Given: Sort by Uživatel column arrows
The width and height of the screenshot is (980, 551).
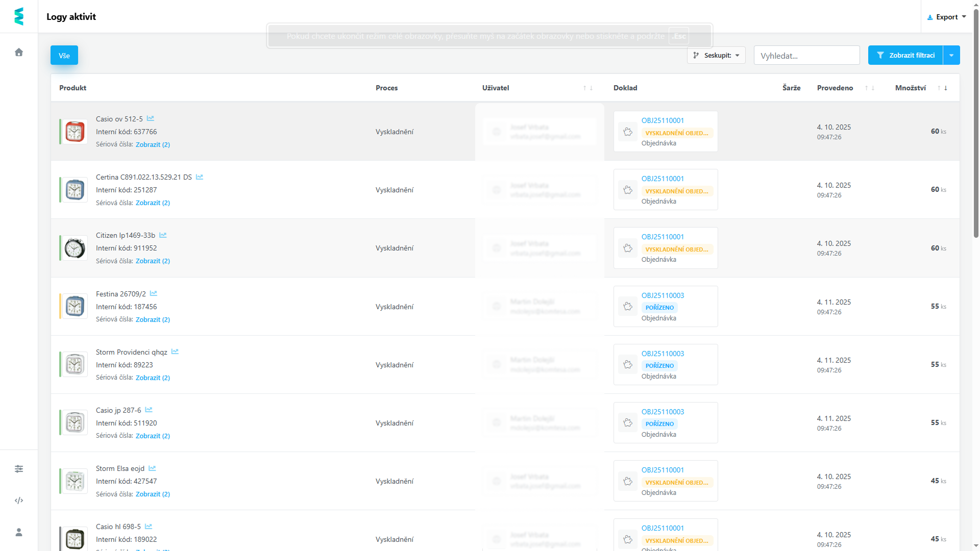Looking at the screenshot, I should tap(588, 88).
